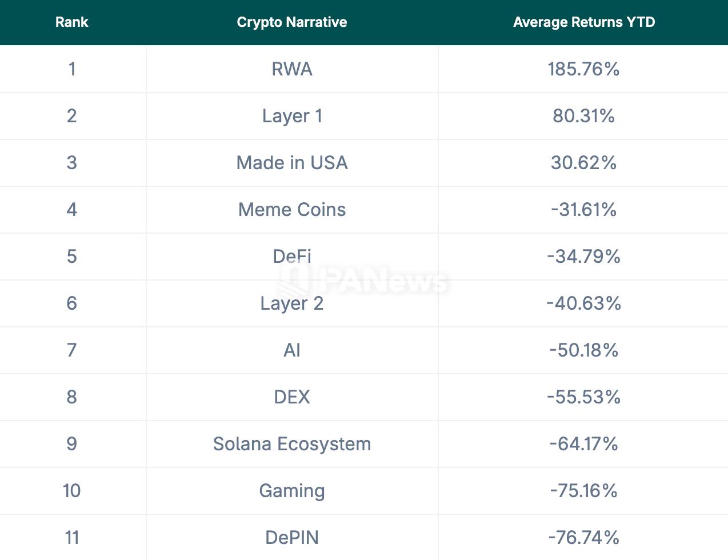Click the PANews watermark logo
The height and width of the screenshot is (560, 728).
pos(364,280)
